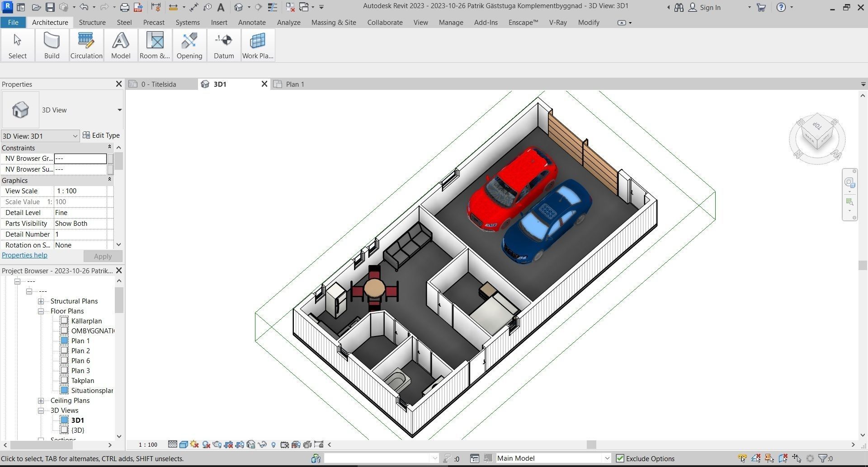The height and width of the screenshot is (467, 868).
Task: Open the Build panel
Action: [52, 45]
